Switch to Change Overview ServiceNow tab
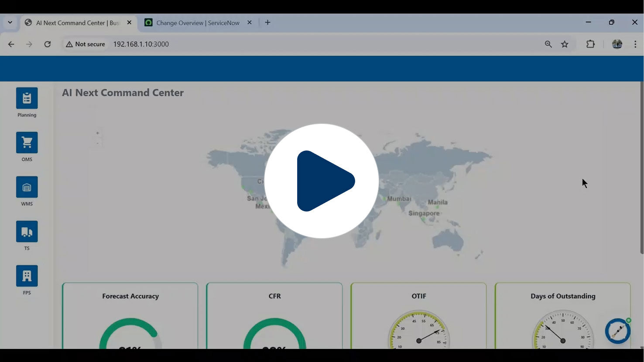 click(x=198, y=23)
